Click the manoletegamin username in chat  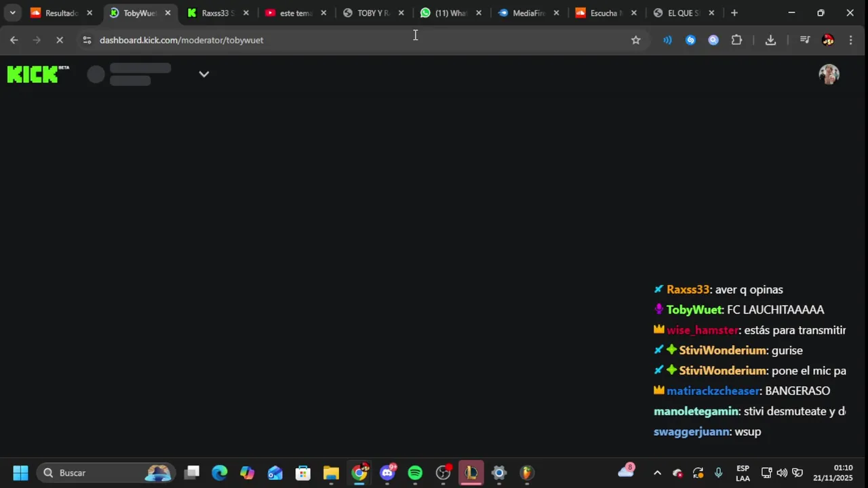point(696,411)
